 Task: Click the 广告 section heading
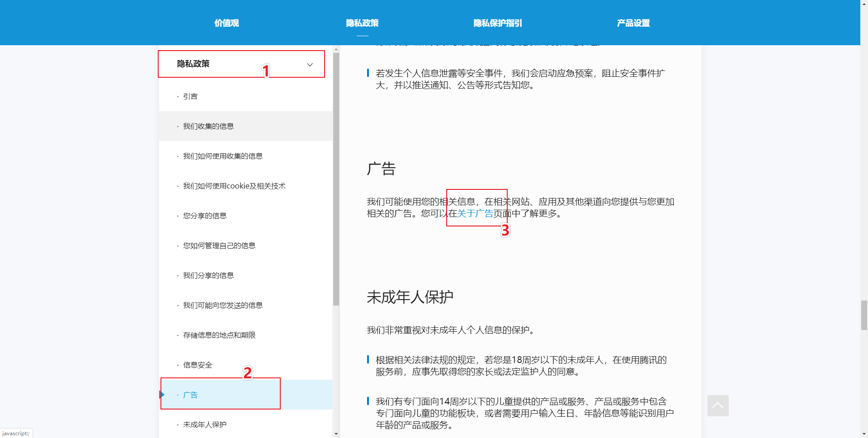click(x=381, y=169)
